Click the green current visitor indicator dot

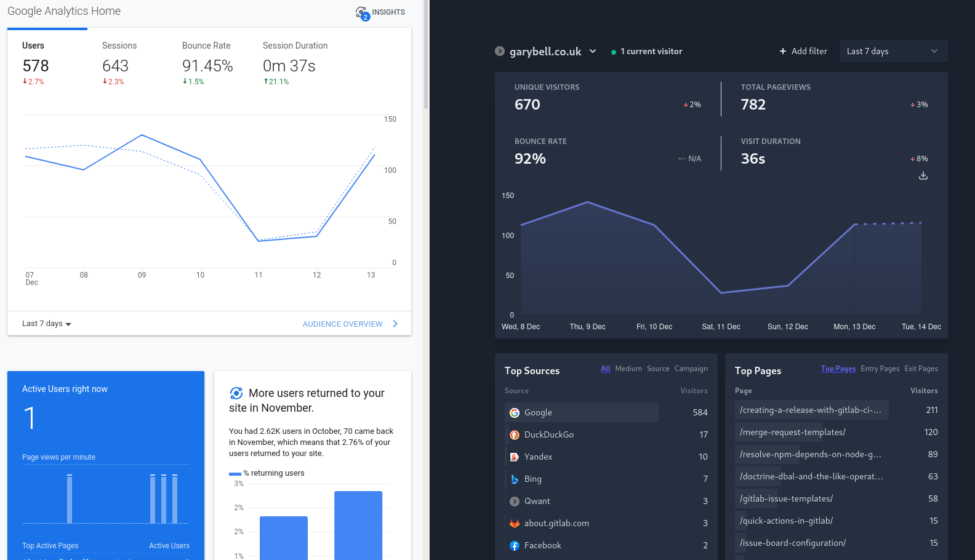pos(614,52)
